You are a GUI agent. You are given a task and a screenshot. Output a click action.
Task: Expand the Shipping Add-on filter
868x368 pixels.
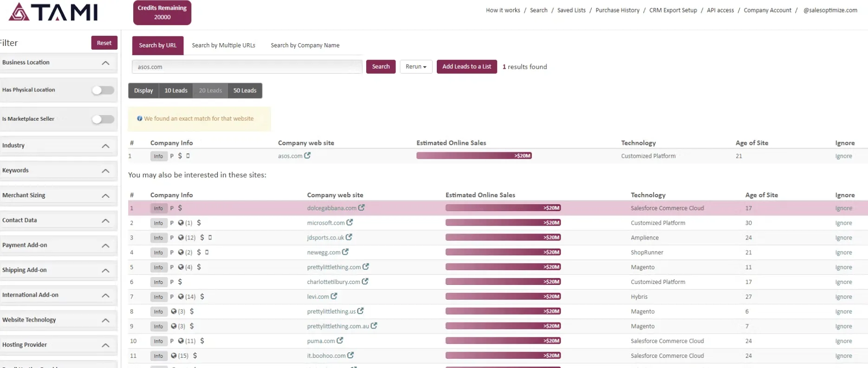pos(58,270)
